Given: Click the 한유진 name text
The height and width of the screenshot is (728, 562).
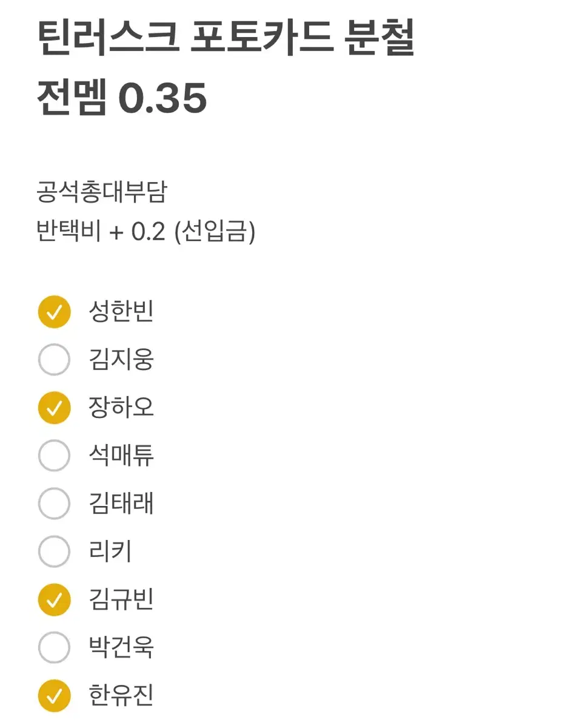Looking at the screenshot, I should (121, 695).
